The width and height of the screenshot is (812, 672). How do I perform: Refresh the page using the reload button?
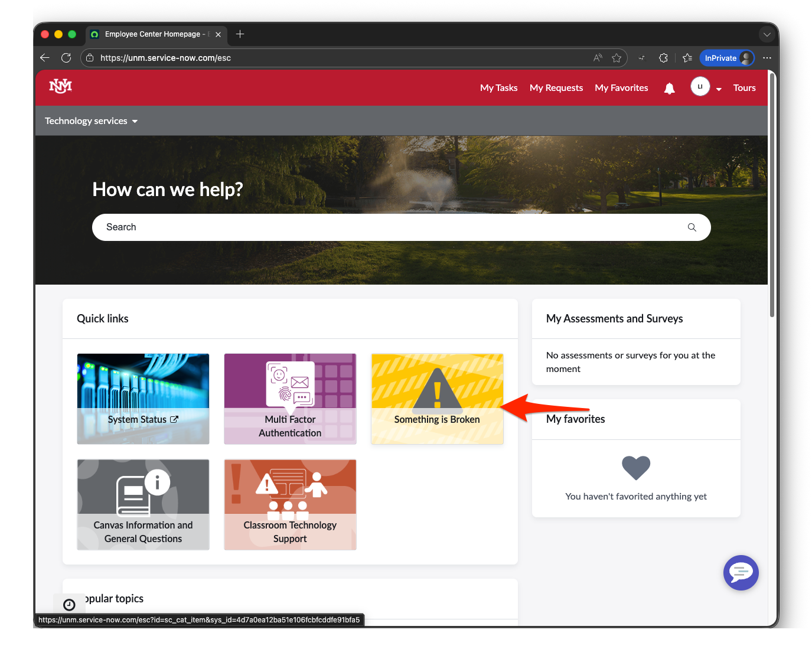(x=66, y=58)
